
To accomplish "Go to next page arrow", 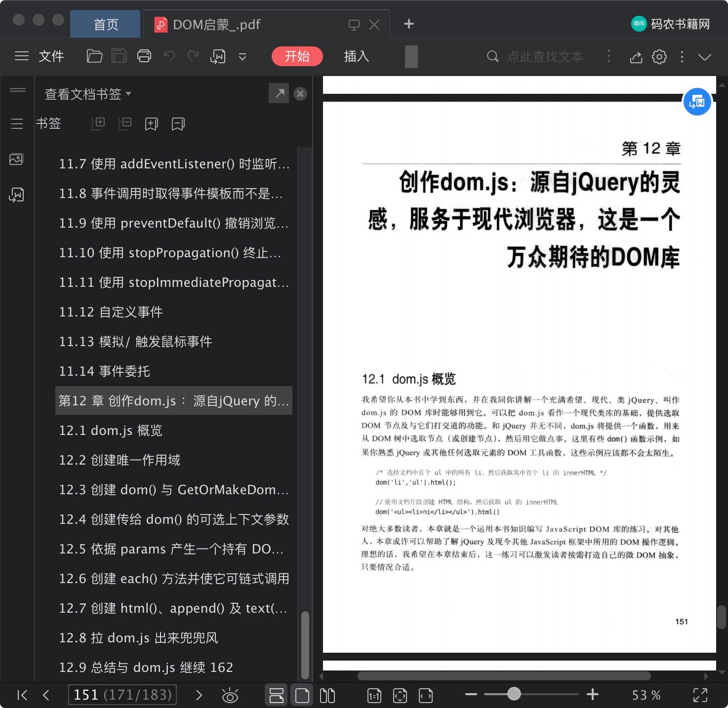I will click(199, 695).
